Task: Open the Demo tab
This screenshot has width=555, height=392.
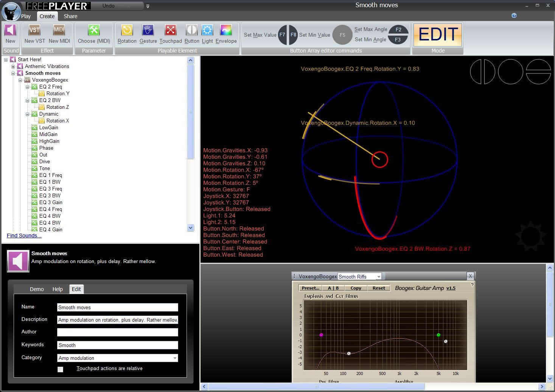Action: coord(37,289)
